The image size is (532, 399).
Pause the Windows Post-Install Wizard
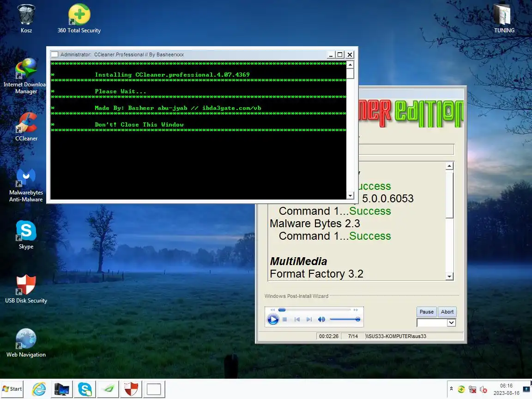[427, 312]
